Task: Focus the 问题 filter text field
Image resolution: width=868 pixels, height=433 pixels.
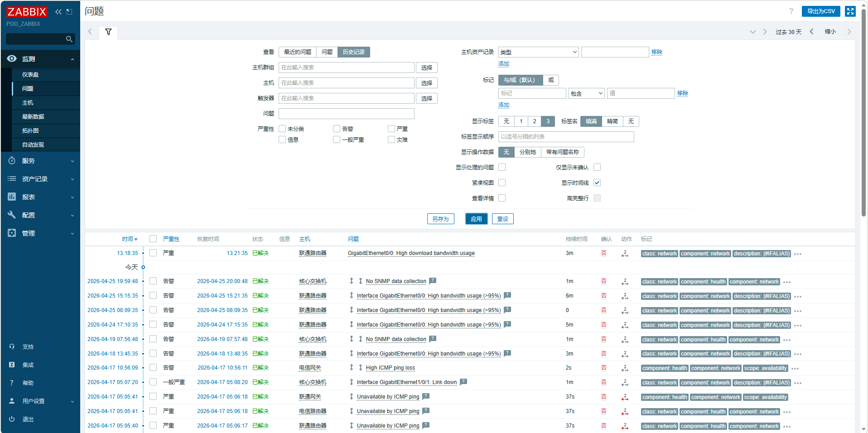Action: coord(346,114)
